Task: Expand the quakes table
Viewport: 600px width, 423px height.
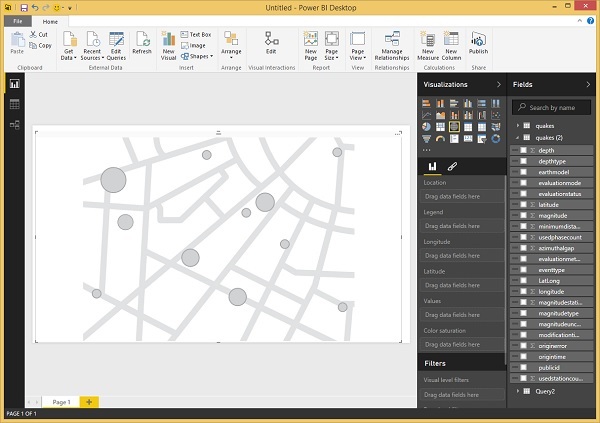Action: 518,126
